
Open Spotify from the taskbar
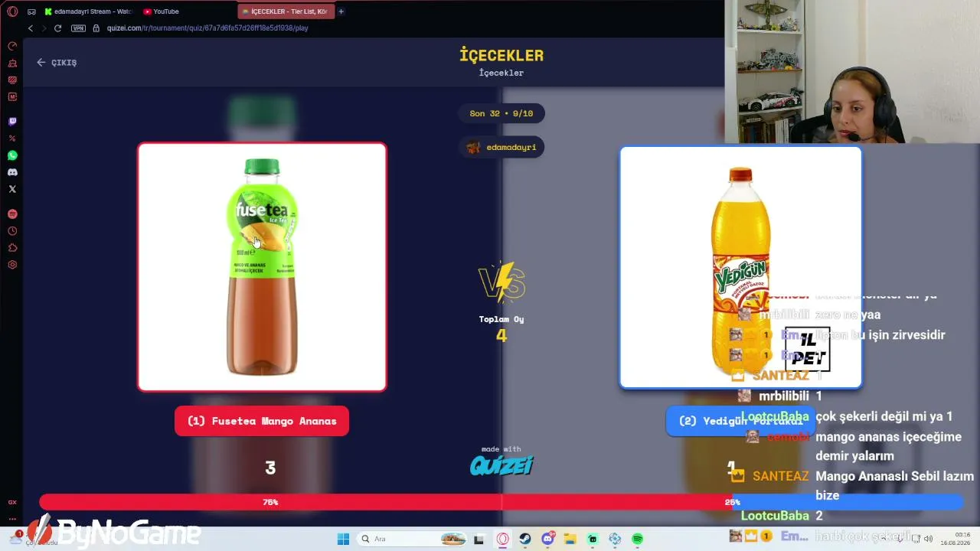pyautogui.click(x=638, y=539)
